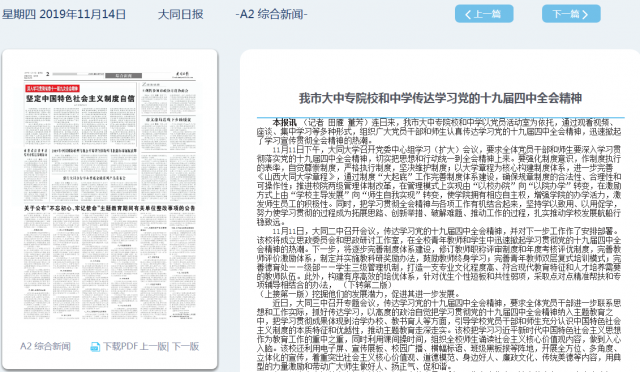Click the red banner above main headline
The image size is (640, 372).
(53, 88)
